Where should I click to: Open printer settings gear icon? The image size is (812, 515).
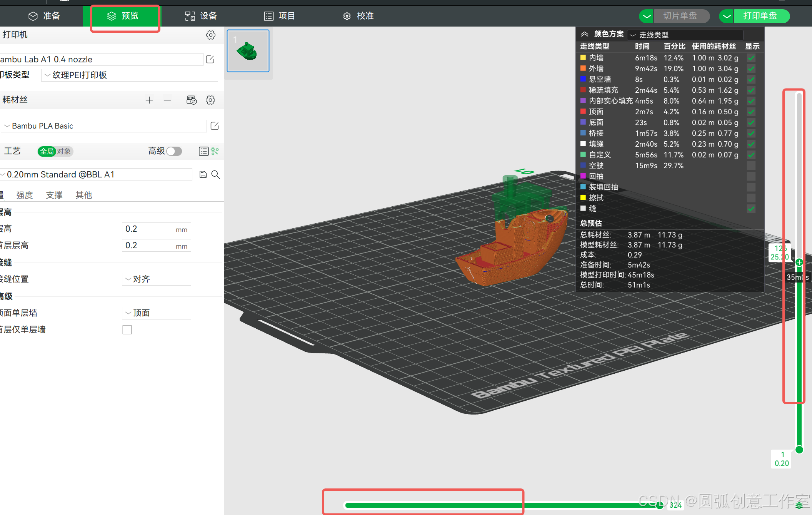(x=210, y=35)
